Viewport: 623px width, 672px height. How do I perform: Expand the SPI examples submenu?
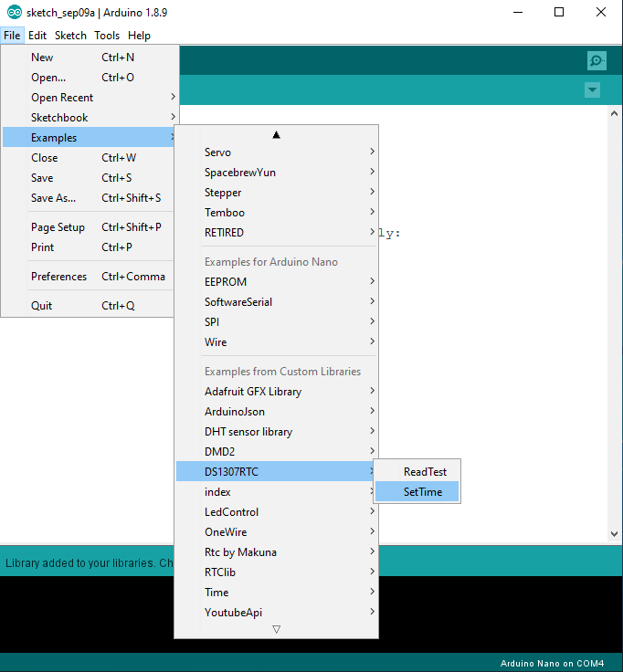click(276, 322)
